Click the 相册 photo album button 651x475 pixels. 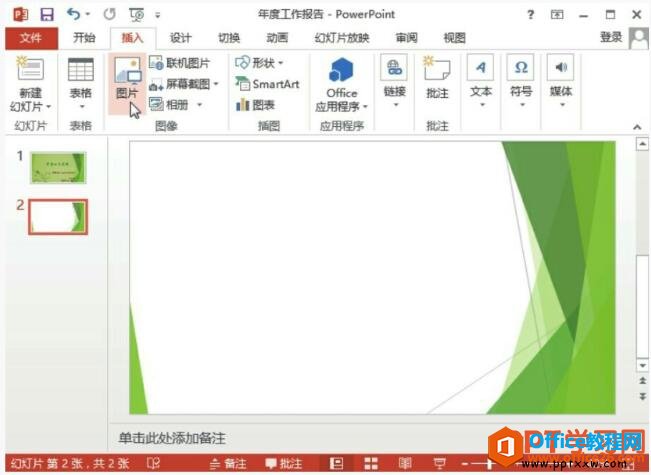169,105
